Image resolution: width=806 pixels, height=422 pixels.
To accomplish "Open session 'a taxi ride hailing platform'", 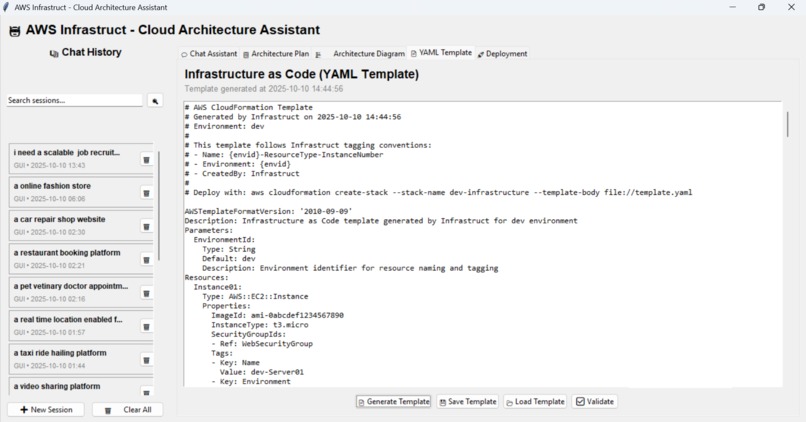I will pos(75,359).
